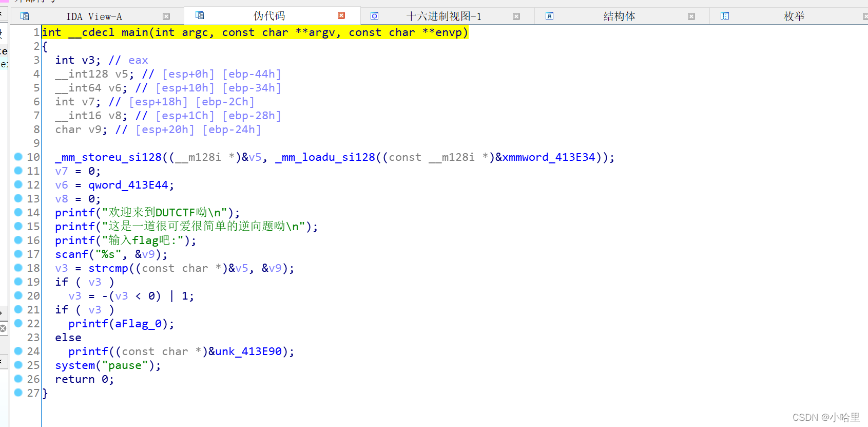Toggle the breakpoint dot on line 26
This screenshot has width=868, height=427.
pyautogui.click(x=18, y=379)
